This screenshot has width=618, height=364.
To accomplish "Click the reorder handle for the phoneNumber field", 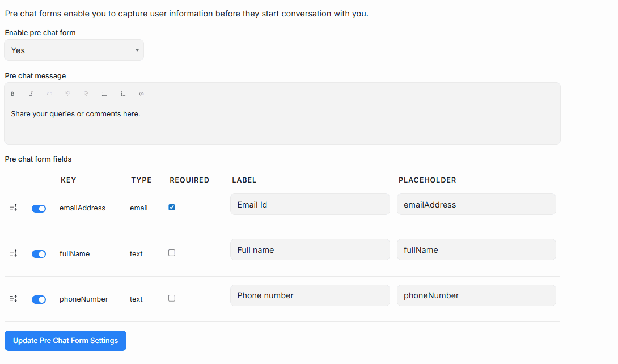I will (x=13, y=299).
